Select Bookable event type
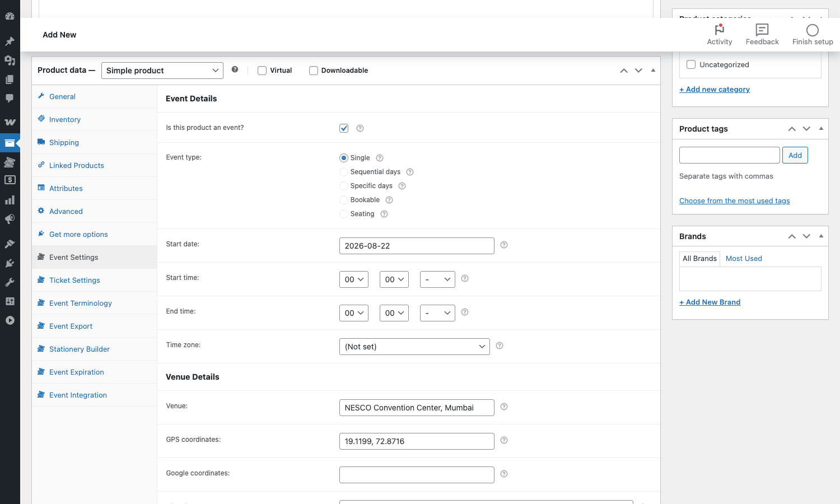 344,200
